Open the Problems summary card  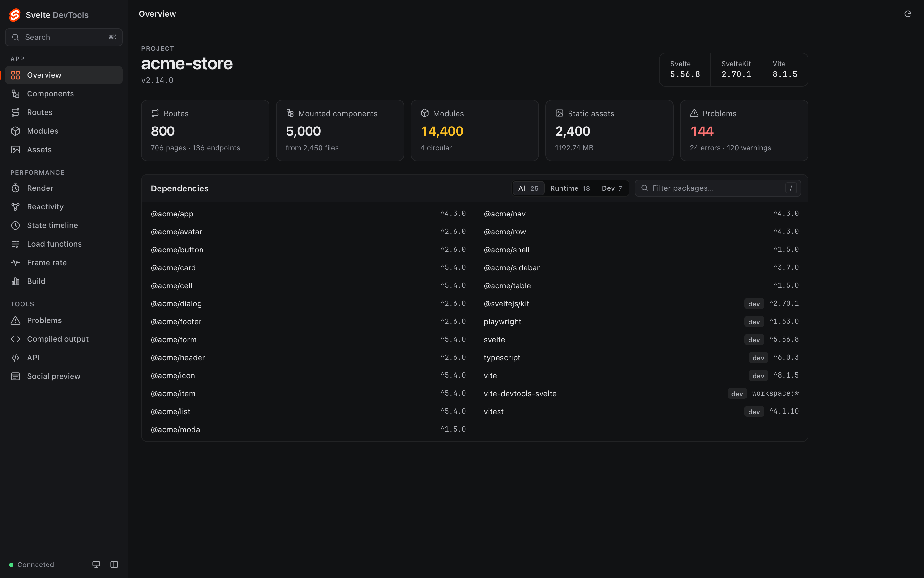coord(744,130)
